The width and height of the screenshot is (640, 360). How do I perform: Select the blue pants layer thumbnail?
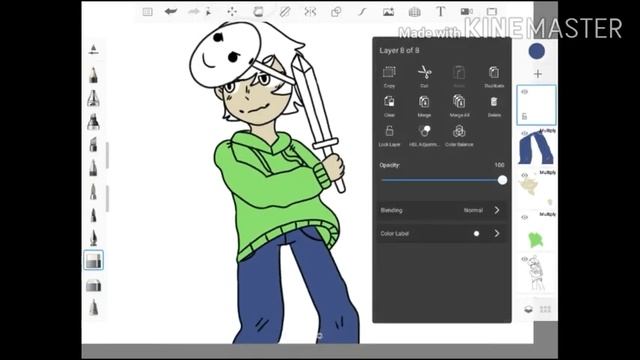[536, 148]
